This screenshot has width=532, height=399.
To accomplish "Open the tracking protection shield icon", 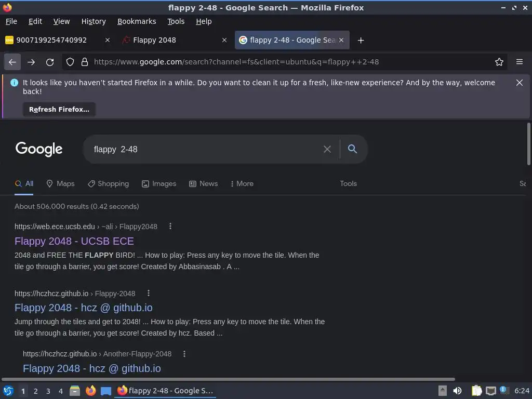I will [x=70, y=62].
